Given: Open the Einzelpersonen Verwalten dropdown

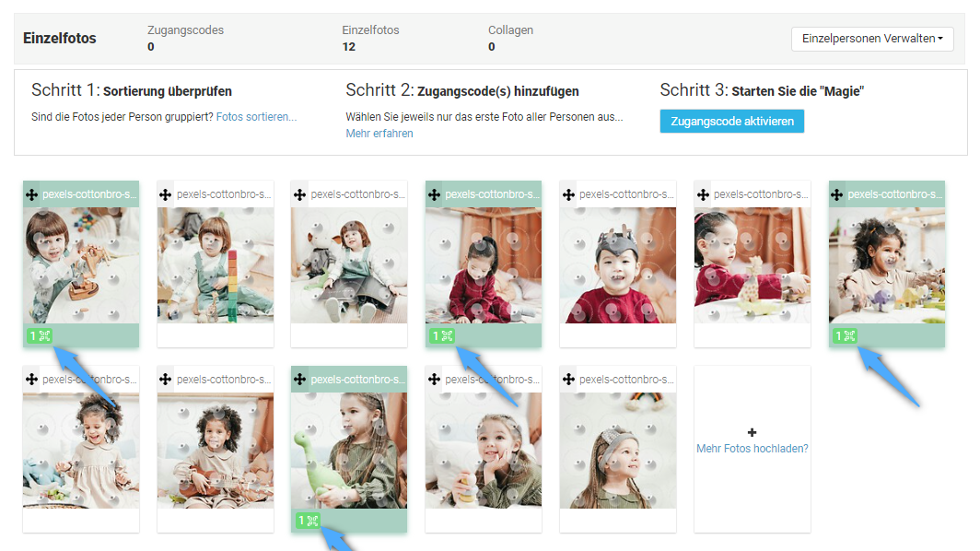Looking at the screenshot, I should pos(872,39).
